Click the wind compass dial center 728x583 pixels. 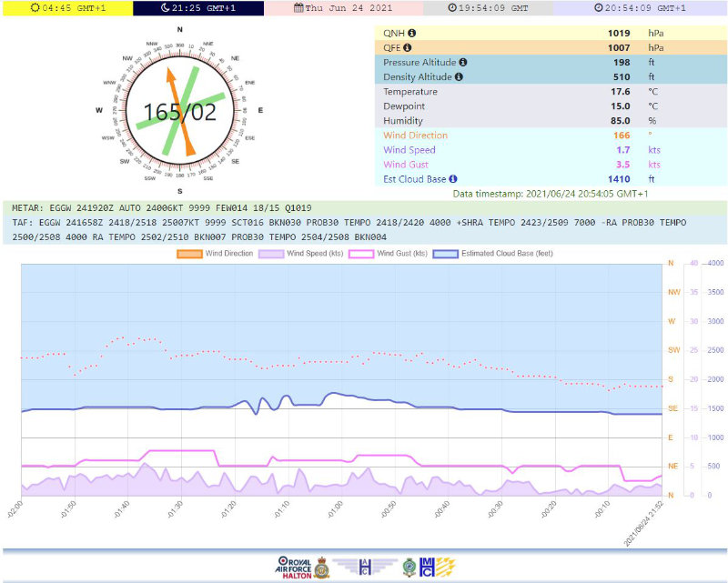pyautogui.click(x=179, y=110)
